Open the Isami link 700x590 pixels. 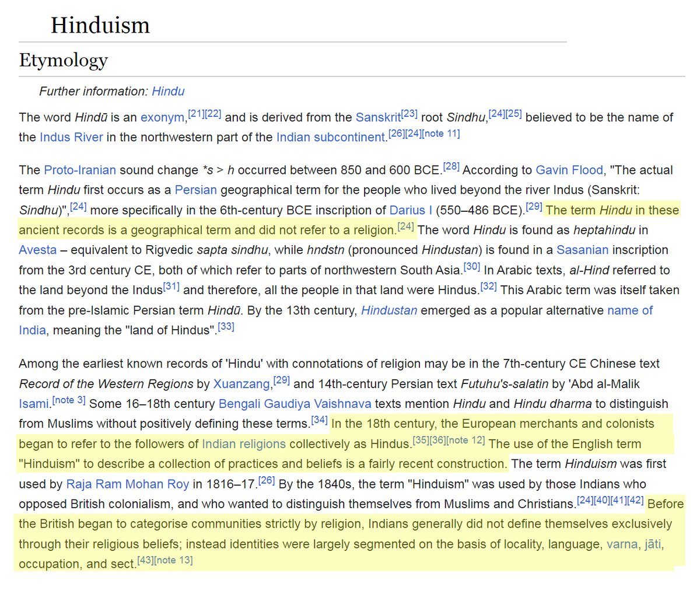pos(34,404)
